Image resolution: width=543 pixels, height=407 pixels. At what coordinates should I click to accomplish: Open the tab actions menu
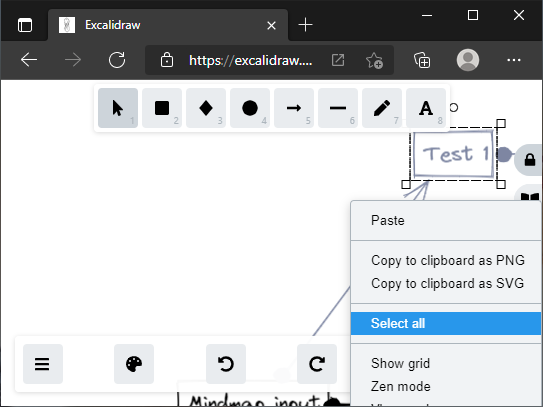click(x=25, y=25)
